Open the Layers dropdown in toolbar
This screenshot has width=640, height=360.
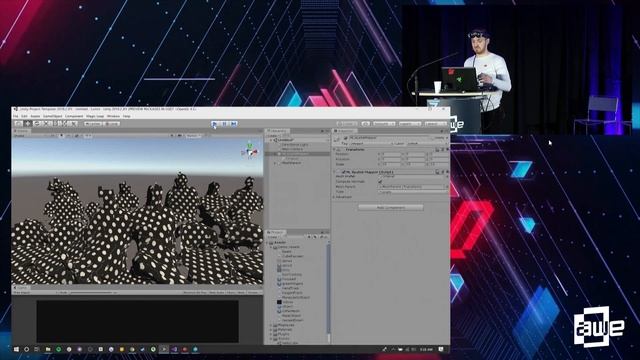pyautogui.click(x=410, y=124)
